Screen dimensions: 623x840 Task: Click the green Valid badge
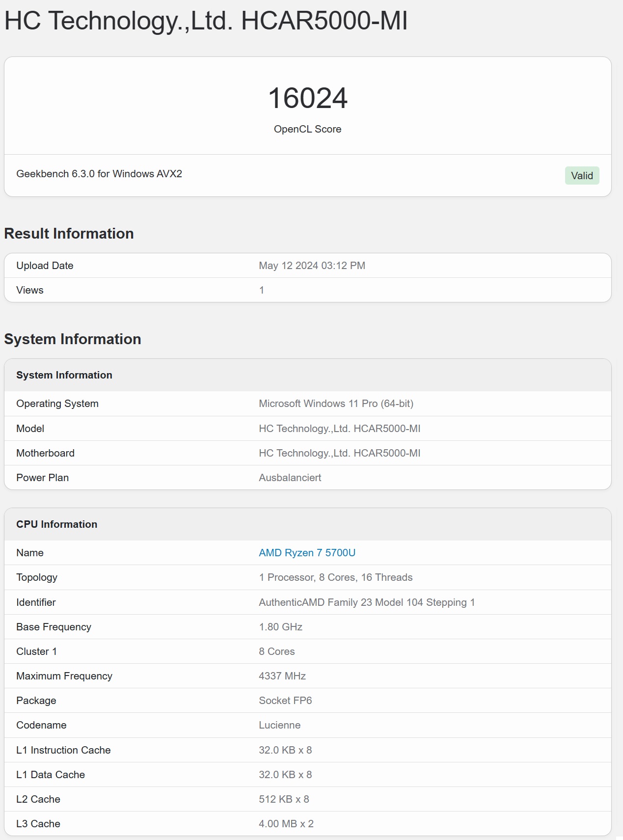[582, 176]
